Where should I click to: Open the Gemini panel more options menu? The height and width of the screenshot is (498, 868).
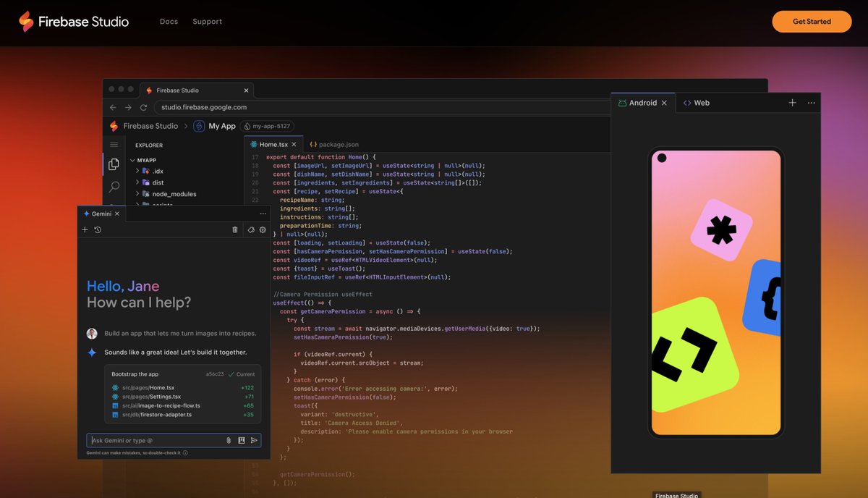point(263,214)
